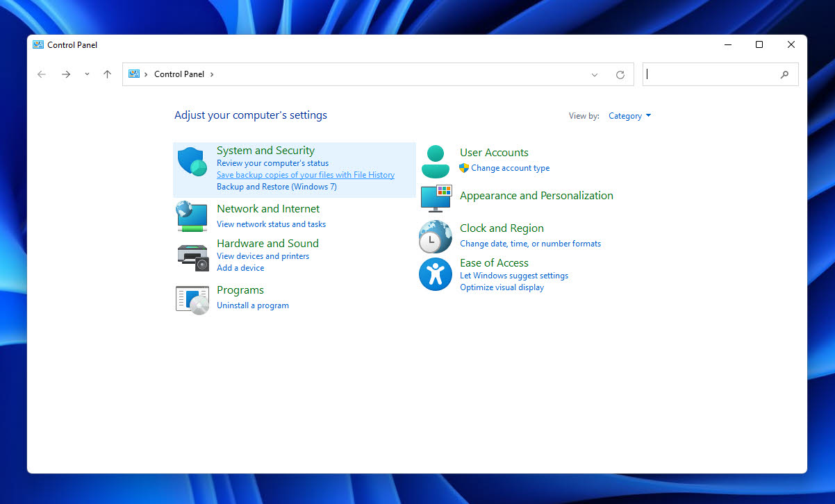The image size is (835, 504).
Task: Maximize the Control Panel window
Action: click(759, 44)
